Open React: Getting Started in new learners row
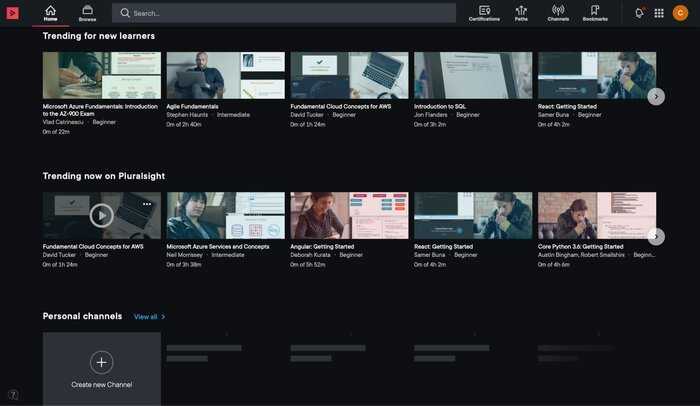Screen dimensions: 700x406 (x=597, y=75)
